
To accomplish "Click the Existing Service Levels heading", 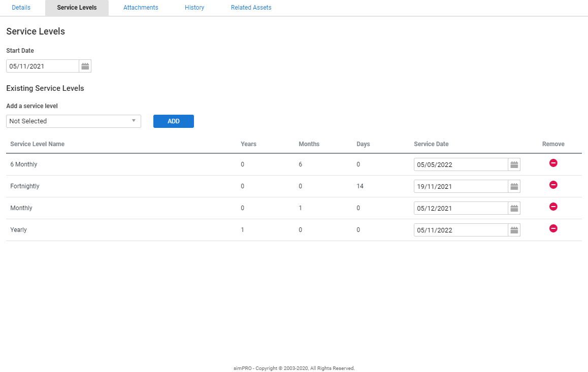I will [45, 88].
